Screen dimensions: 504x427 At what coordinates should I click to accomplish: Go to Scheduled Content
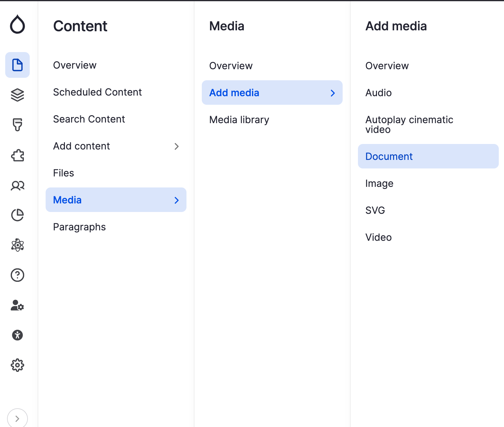coord(97,92)
